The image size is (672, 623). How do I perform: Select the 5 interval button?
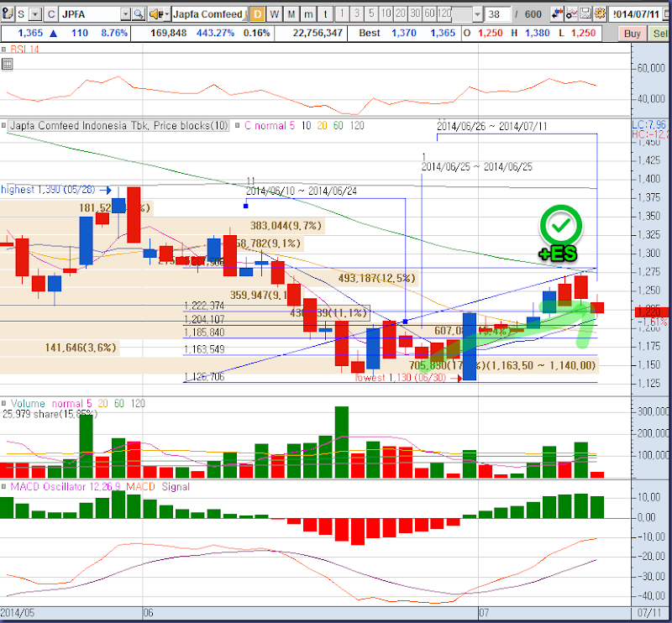tap(371, 14)
